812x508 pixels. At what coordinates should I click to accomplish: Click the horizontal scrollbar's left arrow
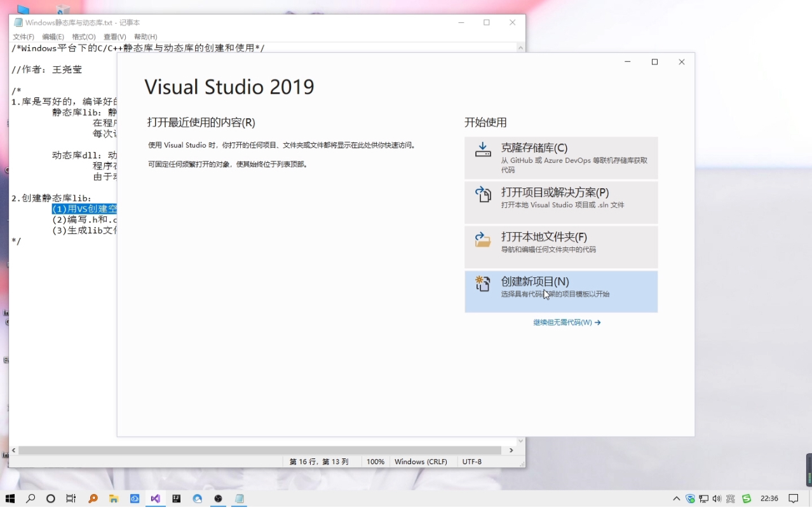point(13,450)
